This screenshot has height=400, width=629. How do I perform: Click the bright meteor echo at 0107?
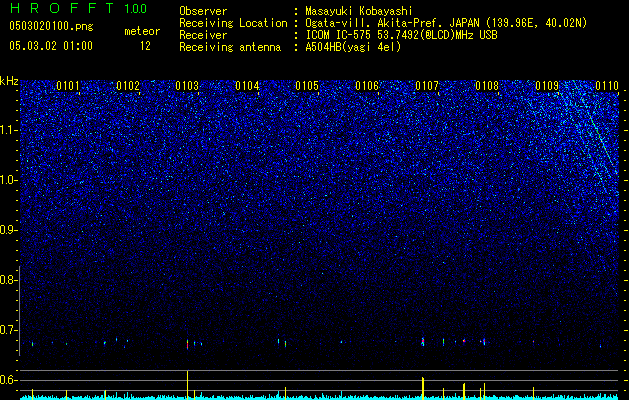click(423, 341)
